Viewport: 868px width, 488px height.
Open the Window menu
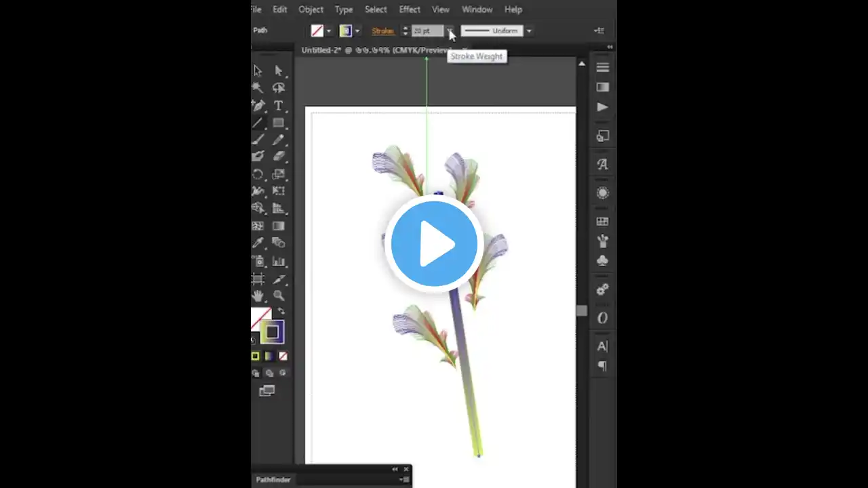477,9
